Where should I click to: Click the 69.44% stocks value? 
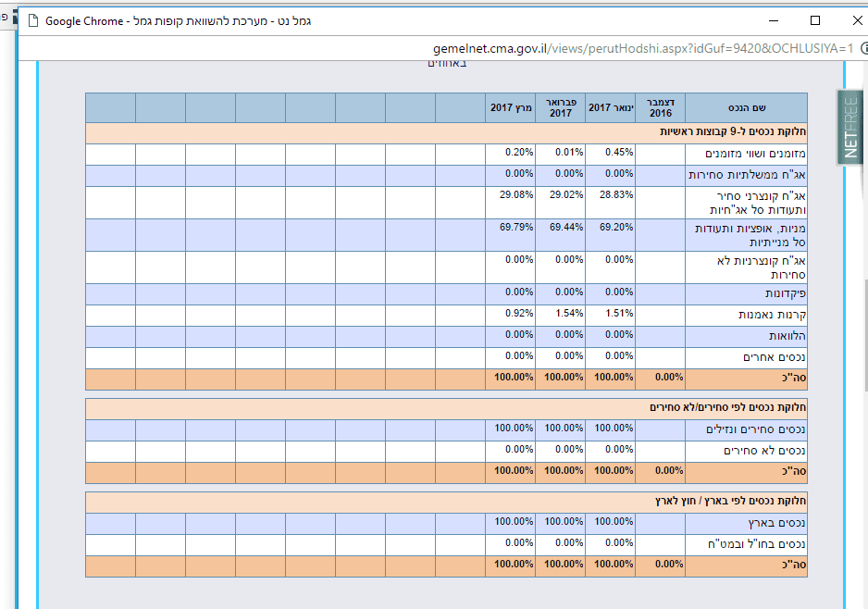point(565,227)
